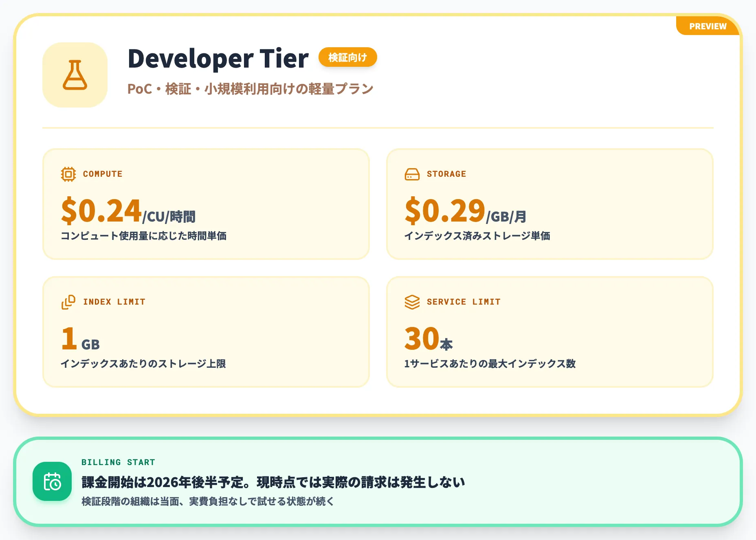This screenshot has height=540, width=756.
Task: Click the 課金開始は2026年後半予定 headline
Action: pyautogui.click(x=273, y=482)
